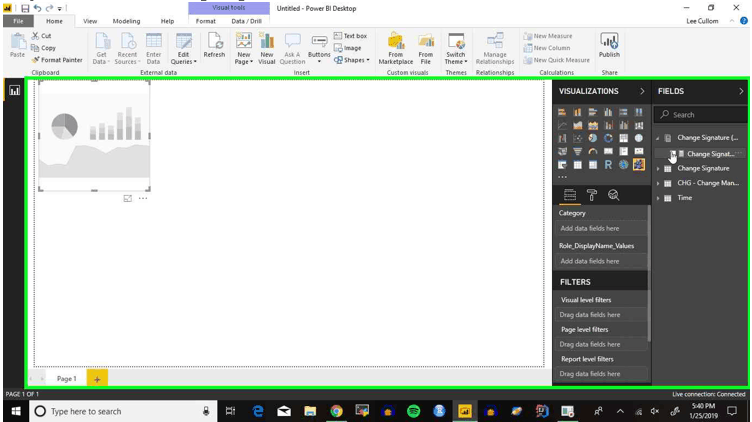Open the Data / Drill tab
Screen dimensions: 752x422
(x=247, y=21)
